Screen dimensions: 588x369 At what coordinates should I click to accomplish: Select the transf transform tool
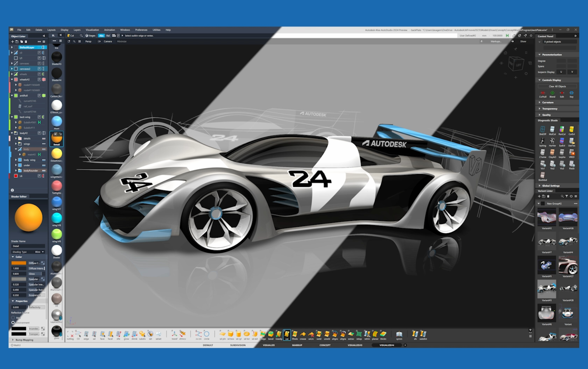[x=174, y=335]
